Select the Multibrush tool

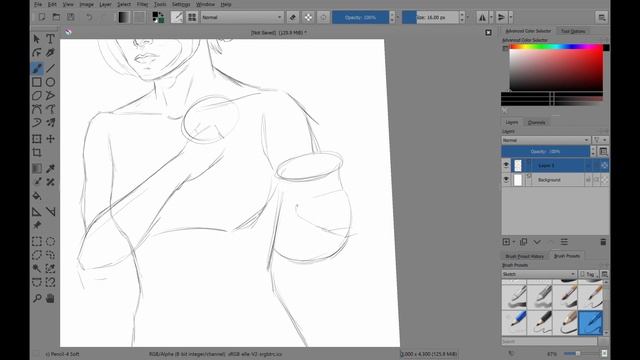50,122
